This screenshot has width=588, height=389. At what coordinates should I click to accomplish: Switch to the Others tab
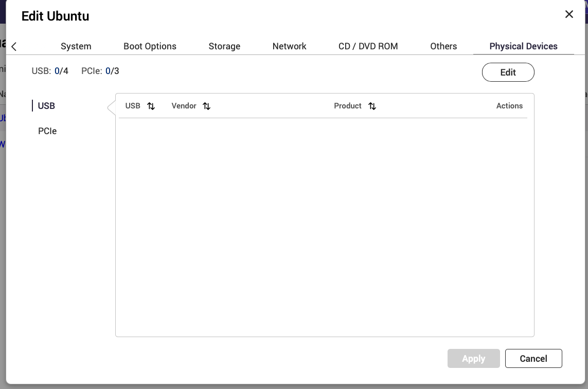443,46
